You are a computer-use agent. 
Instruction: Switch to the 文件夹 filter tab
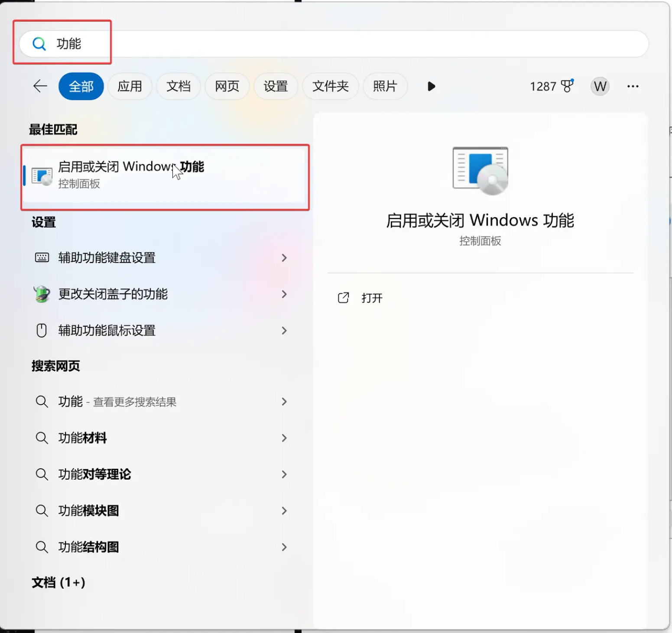330,86
